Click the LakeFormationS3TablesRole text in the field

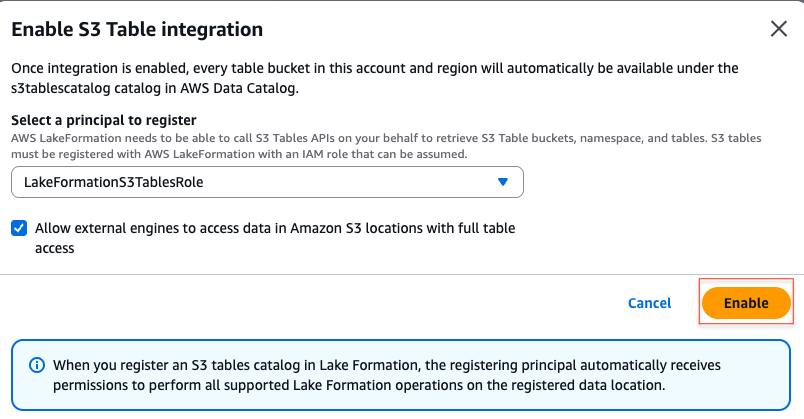(x=113, y=182)
